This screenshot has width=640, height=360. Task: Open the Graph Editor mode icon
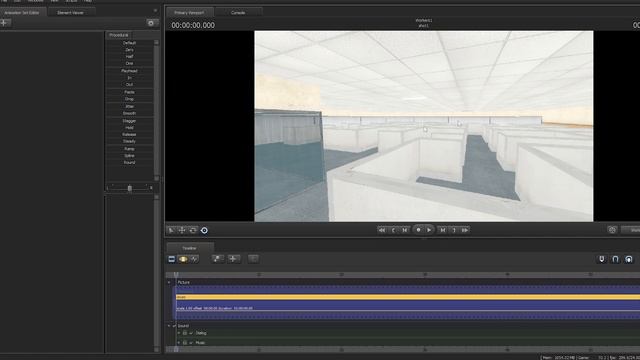[194, 259]
